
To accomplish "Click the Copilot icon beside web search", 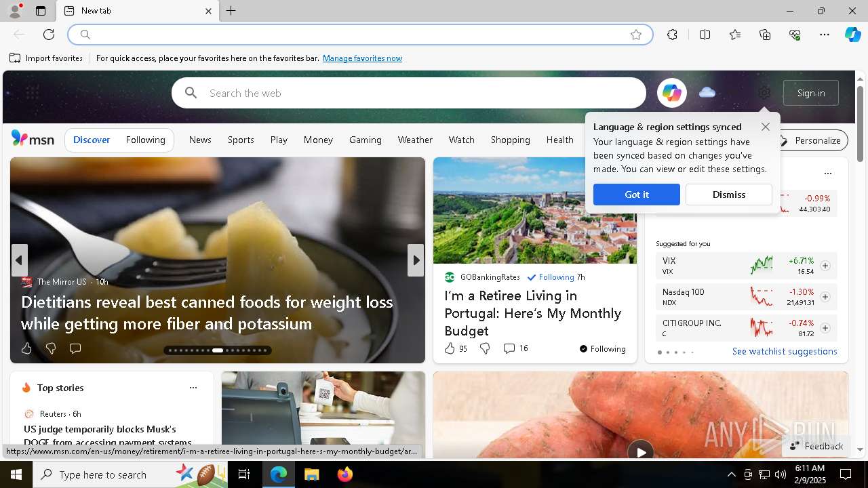I will click(x=671, y=93).
